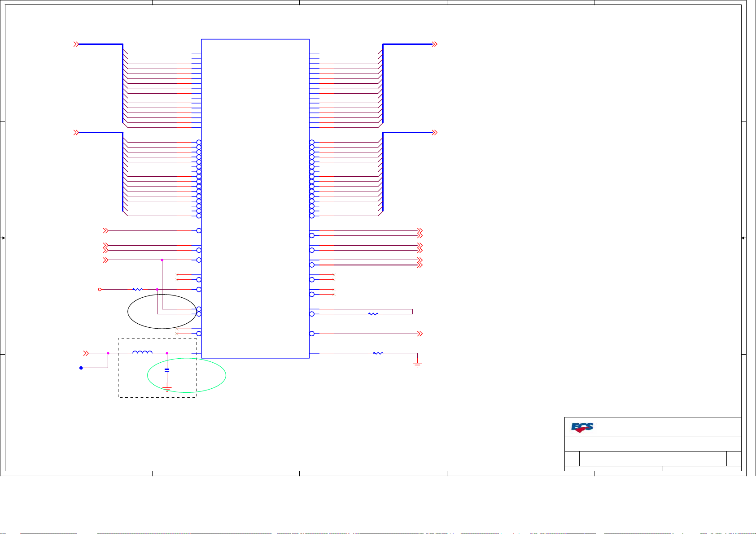Click the output port arrow above the right ground
The height and width of the screenshot is (534, 756).
[x=420, y=334]
